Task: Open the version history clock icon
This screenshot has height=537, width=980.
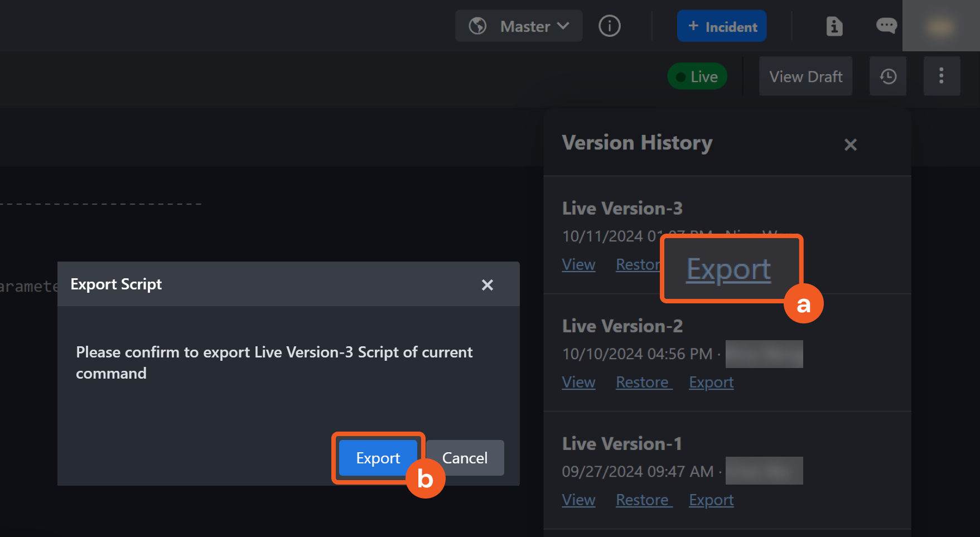Action: click(887, 76)
